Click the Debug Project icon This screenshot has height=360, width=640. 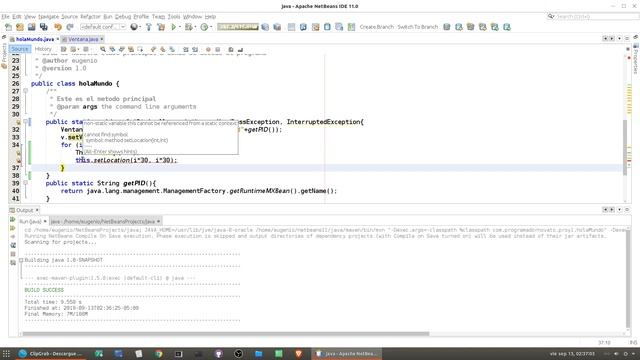(x=188, y=27)
